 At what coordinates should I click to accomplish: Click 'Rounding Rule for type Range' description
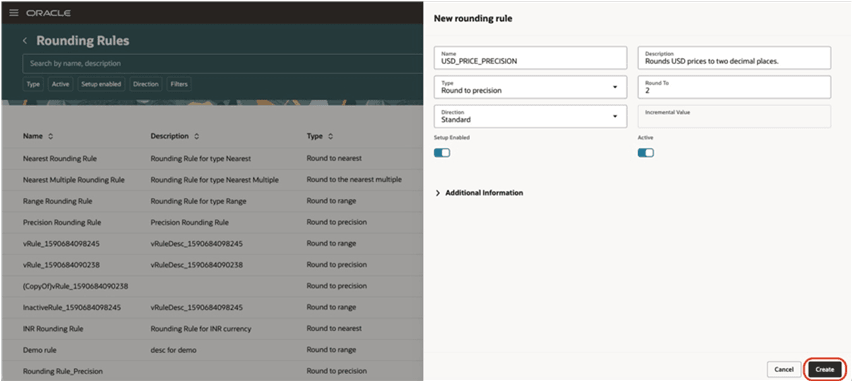point(198,201)
